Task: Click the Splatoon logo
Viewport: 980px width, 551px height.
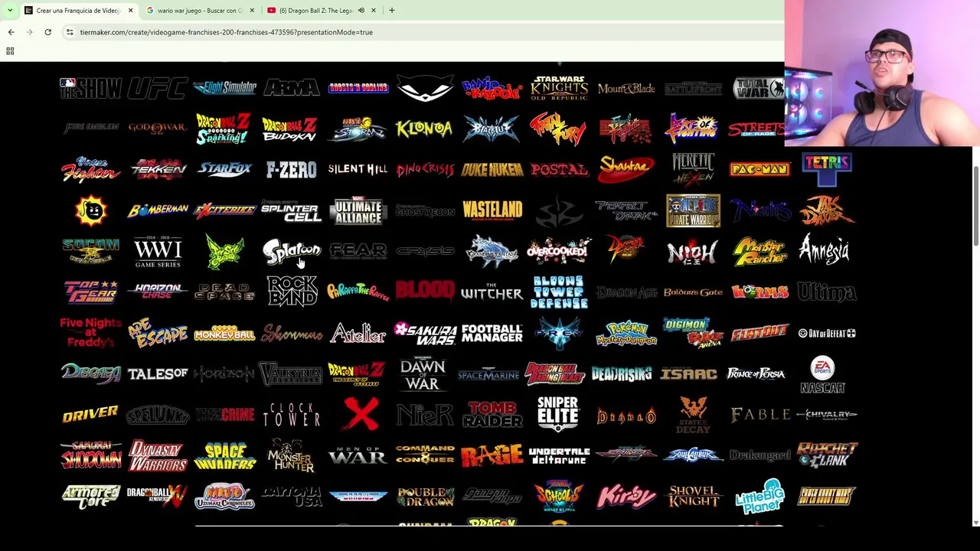Action: [x=291, y=251]
